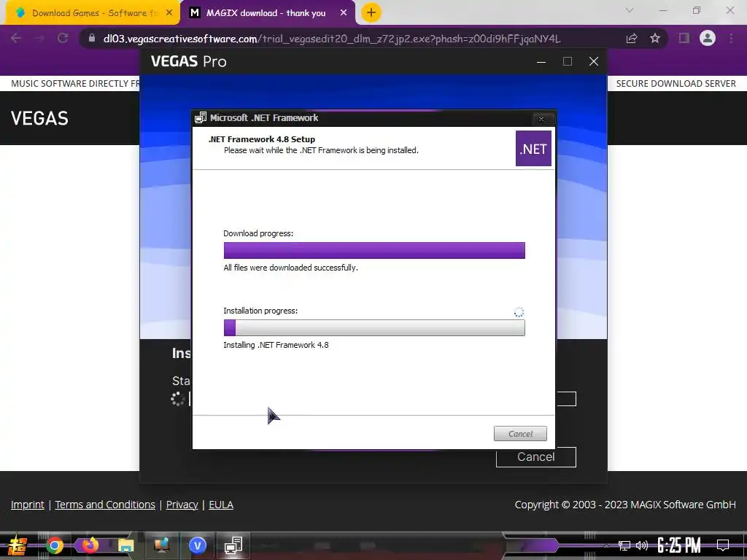Click the share page icon in address bar

pos(632,39)
